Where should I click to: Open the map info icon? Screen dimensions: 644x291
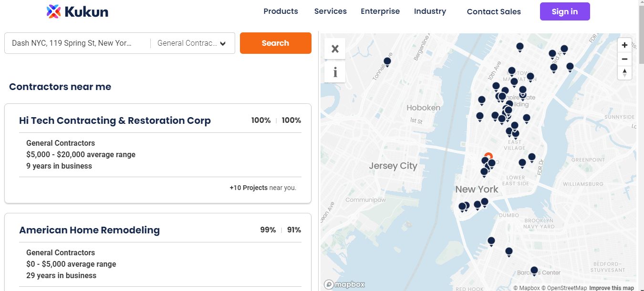(x=335, y=72)
